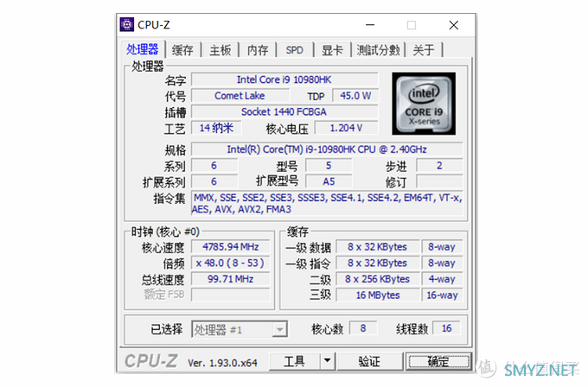This screenshot has height=387, width=588.
Task: Click the 14 纳米 process value
Action: click(216, 128)
